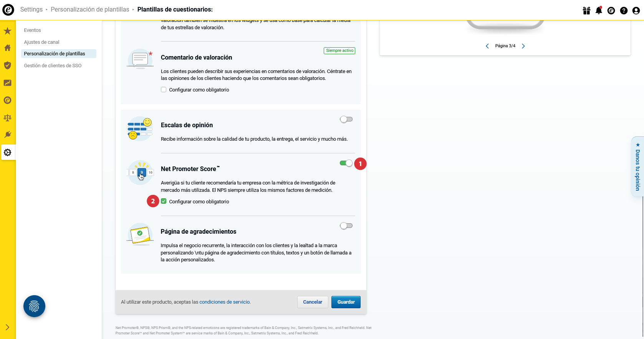Uncheck Configurar como obligatorio under Net Promoter
This screenshot has width=644, height=339.
click(x=164, y=201)
